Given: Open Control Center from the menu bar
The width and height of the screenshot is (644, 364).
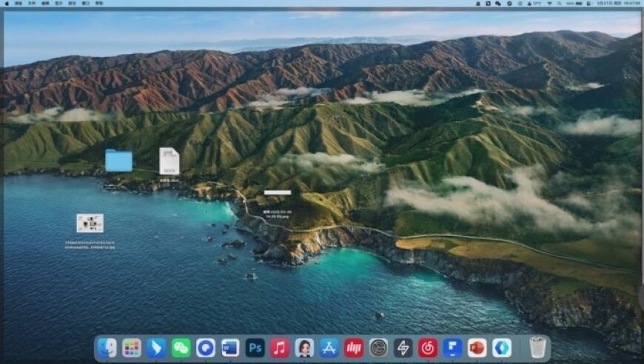Looking at the screenshot, I should (589, 3).
